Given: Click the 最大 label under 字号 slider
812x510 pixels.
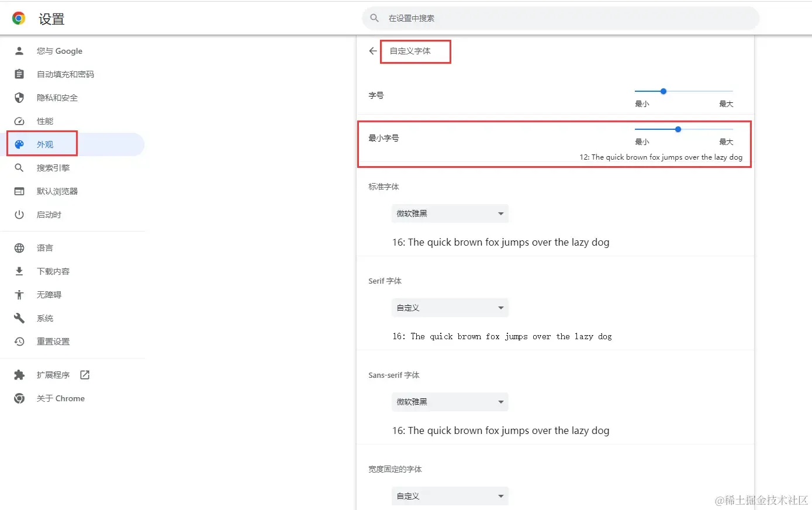Looking at the screenshot, I should (726, 104).
